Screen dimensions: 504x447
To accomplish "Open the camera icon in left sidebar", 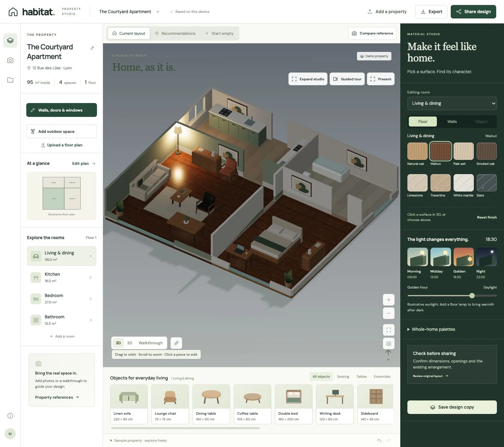I will pos(10,60).
